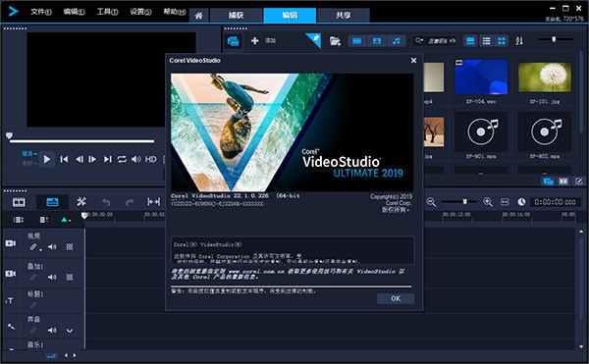The width and height of the screenshot is (589, 364).
Task: Click the preview scrubber bar
Action: (x=81, y=141)
